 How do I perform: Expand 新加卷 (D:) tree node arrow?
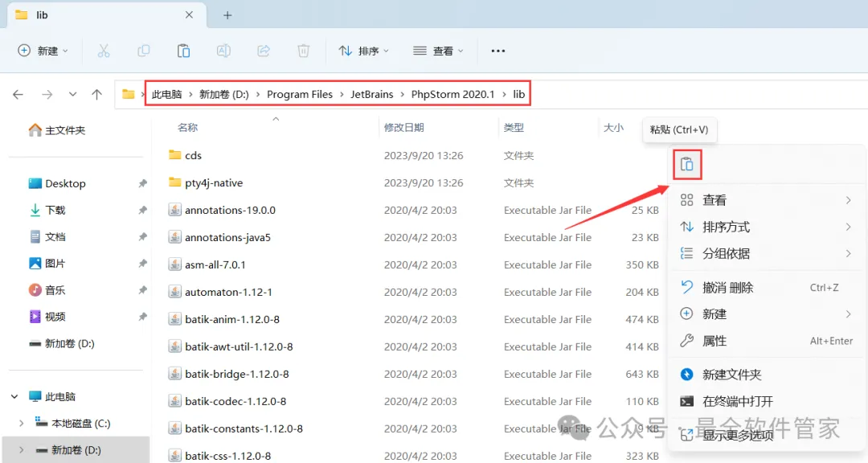pyautogui.click(x=22, y=449)
